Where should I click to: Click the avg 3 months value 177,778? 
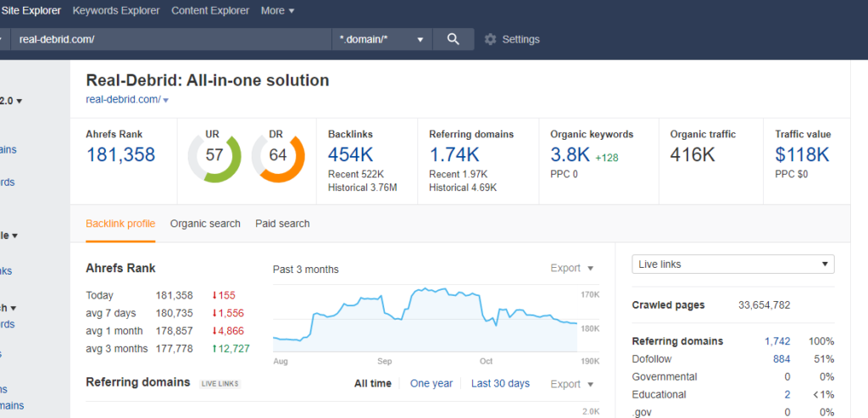[175, 348]
